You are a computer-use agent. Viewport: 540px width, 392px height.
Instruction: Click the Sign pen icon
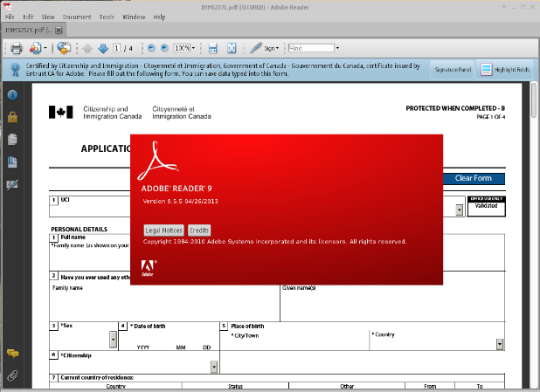click(255, 48)
